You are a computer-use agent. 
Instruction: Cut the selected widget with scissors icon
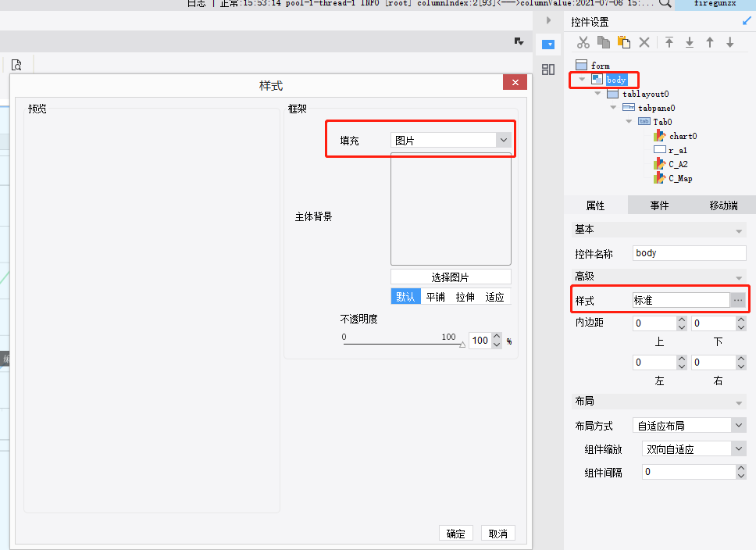583,42
